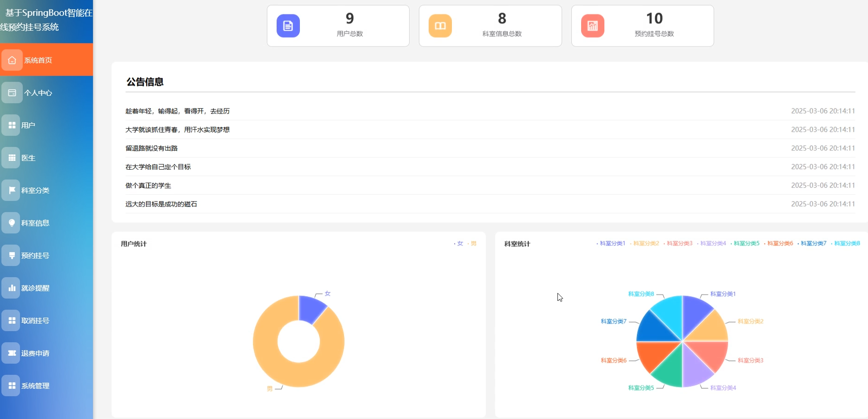Open 科室分类 menu item
Image resolution: width=868 pixels, height=419 pixels.
pos(46,190)
